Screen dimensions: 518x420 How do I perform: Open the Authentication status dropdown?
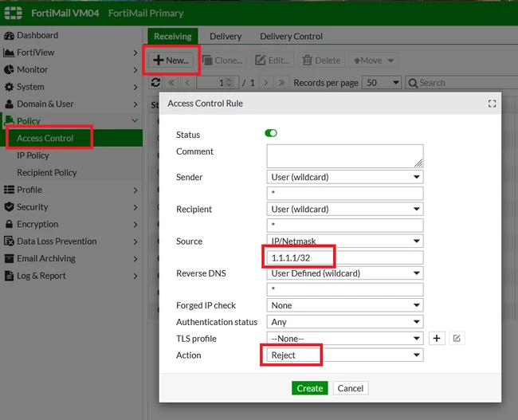345,321
